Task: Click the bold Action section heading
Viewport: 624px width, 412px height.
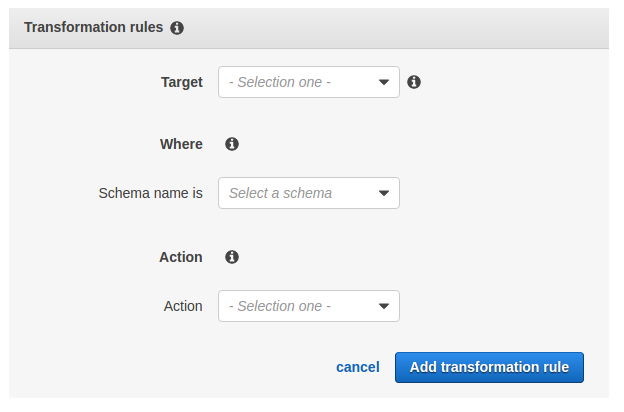Action: pos(181,257)
